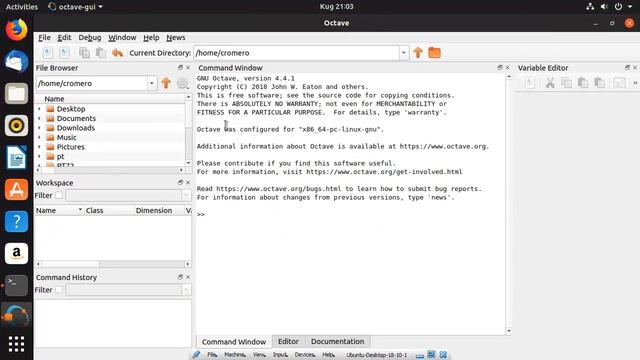Open Terminal from the dock
Viewport: 640px width, 360px height.
16,285
